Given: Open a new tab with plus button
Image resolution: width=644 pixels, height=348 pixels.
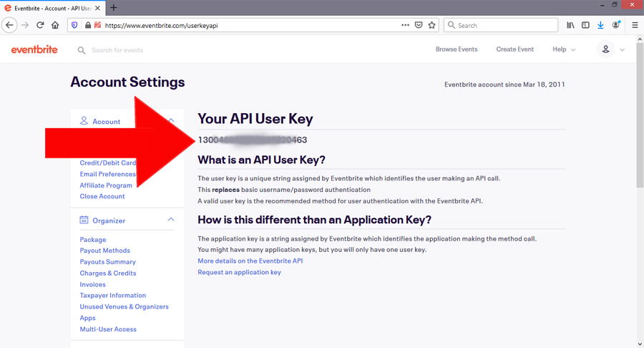Looking at the screenshot, I should click(114, 8).
